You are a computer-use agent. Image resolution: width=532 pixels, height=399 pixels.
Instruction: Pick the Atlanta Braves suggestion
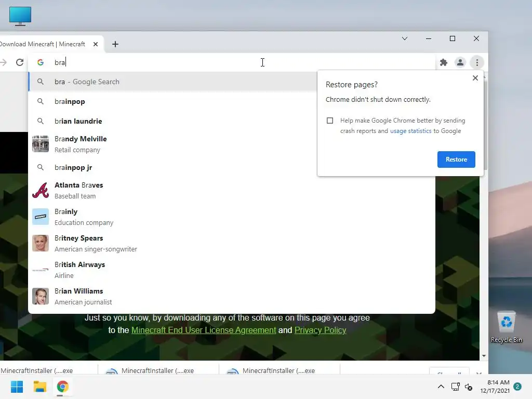tap(232, 191)
